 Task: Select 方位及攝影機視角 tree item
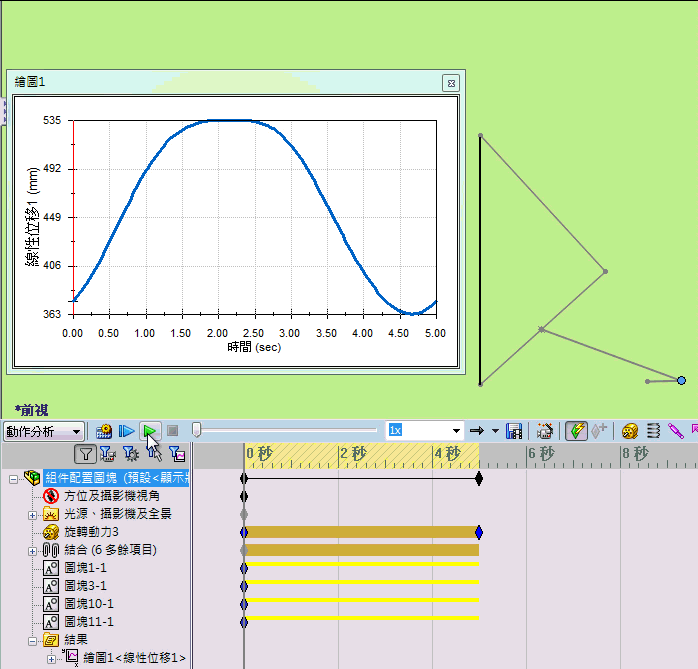(x=112, y=496)
